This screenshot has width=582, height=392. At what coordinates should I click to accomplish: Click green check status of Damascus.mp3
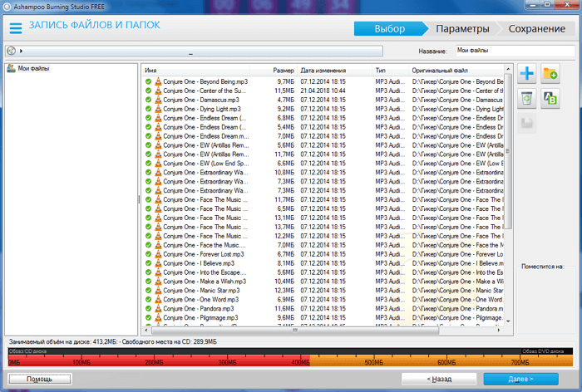[x=148, y=100]
